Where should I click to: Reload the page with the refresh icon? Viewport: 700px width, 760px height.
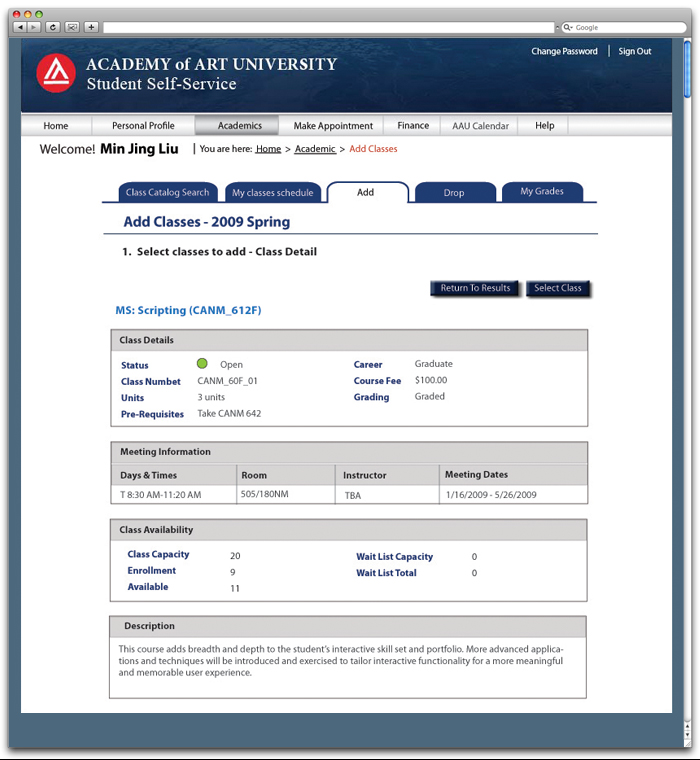coord(53,27)
